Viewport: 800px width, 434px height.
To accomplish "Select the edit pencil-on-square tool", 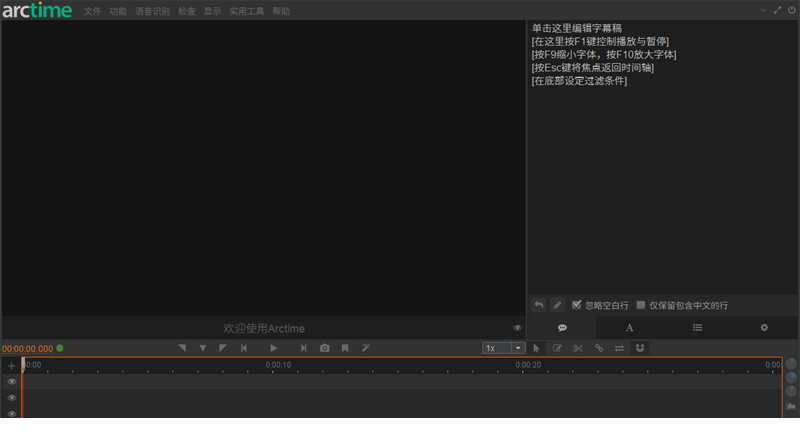I will pyautogui.click(x=557, y=348).
